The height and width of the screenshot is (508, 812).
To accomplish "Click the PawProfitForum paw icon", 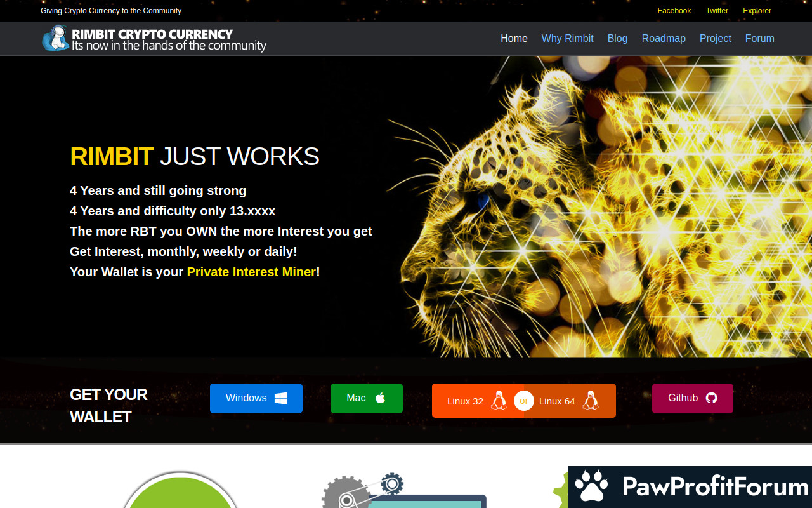I will (591, 486).
